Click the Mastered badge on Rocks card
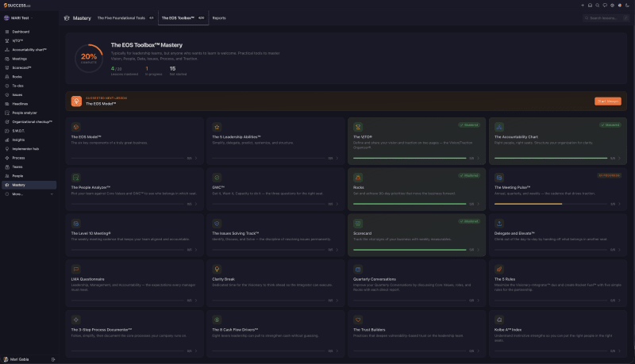The width and height of the screenshot is (635, 364). pyautogui.click(x=469, y=175)
